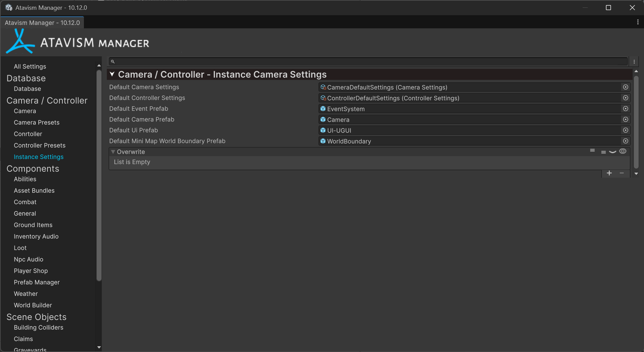Open Npc Audio settings
The image size is (644, 352).
click(29, 259)
